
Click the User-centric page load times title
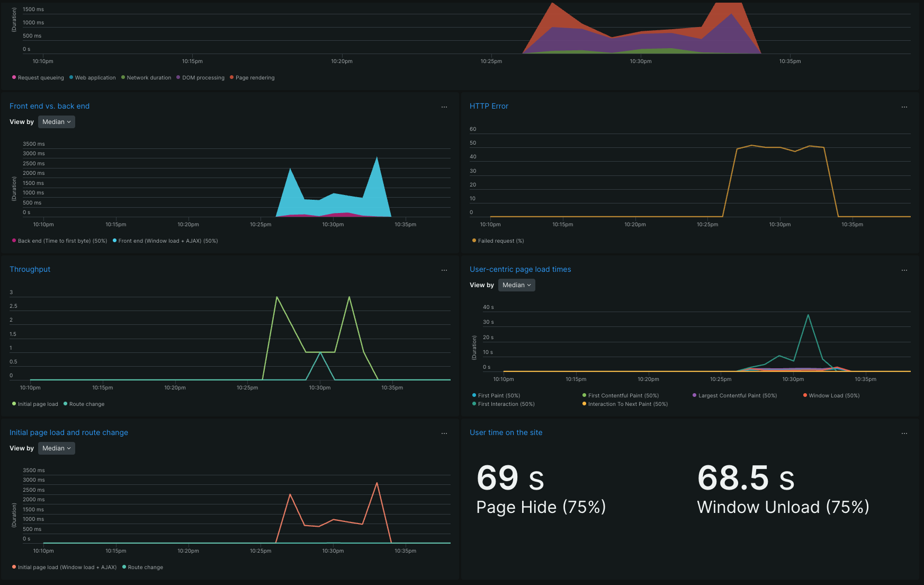(520, 269)
